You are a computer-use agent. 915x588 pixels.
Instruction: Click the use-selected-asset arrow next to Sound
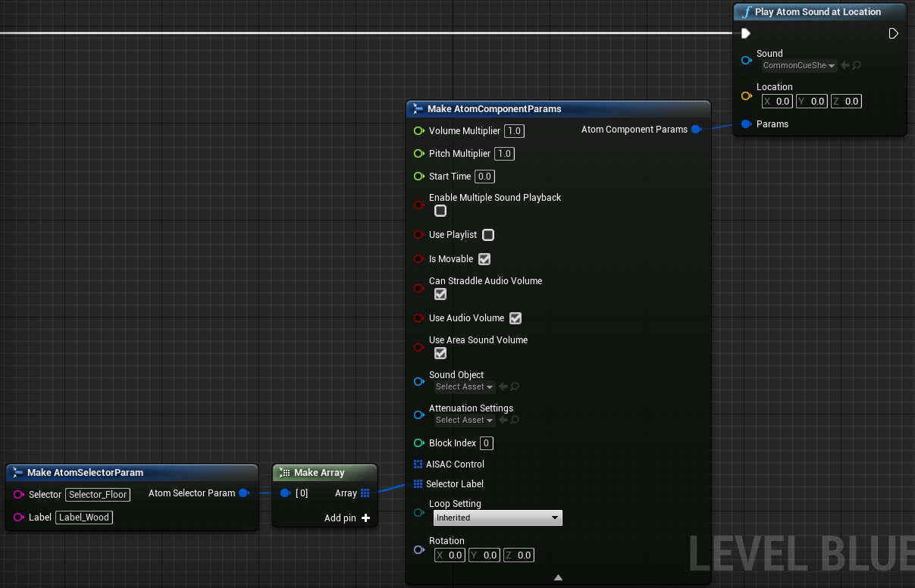click(844, 65)
